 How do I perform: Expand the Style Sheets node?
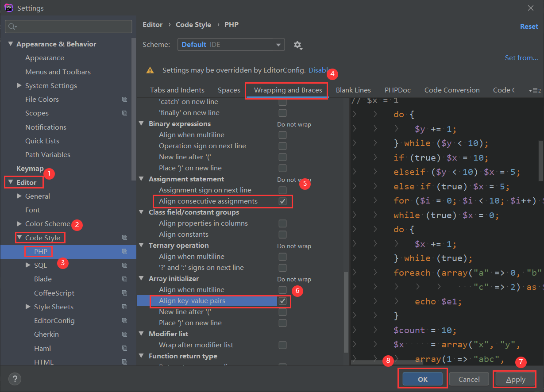click(28, 307)
